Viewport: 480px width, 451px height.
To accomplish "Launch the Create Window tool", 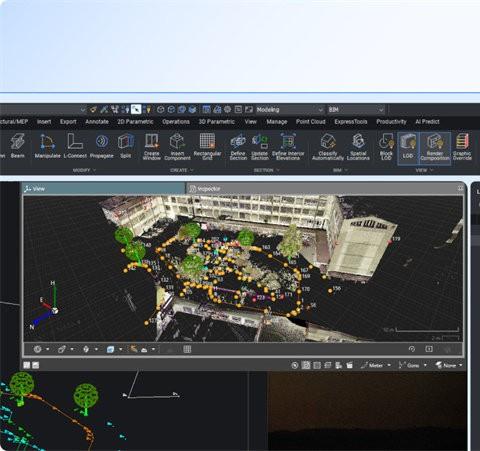I will click(151, 147).
